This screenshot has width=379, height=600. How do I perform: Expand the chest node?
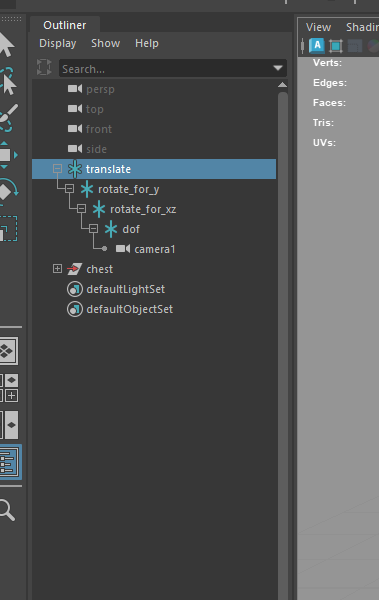coord(57,269)
